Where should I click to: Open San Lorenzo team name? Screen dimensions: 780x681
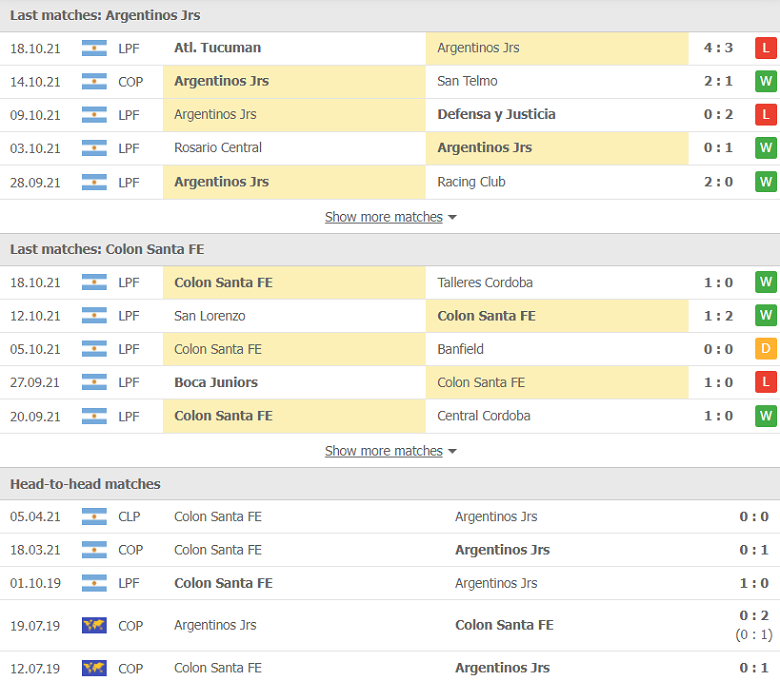point(209,316)
